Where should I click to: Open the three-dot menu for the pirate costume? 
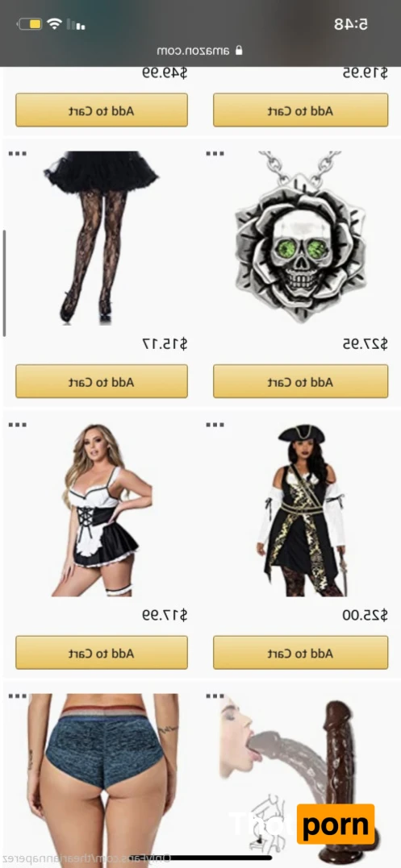(x=215, y=426)
